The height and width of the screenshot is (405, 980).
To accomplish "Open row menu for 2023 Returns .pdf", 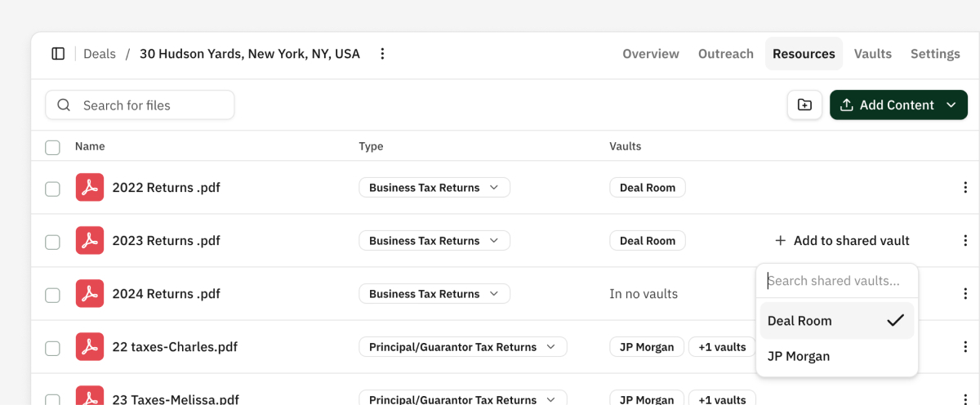I will (965, 241).
